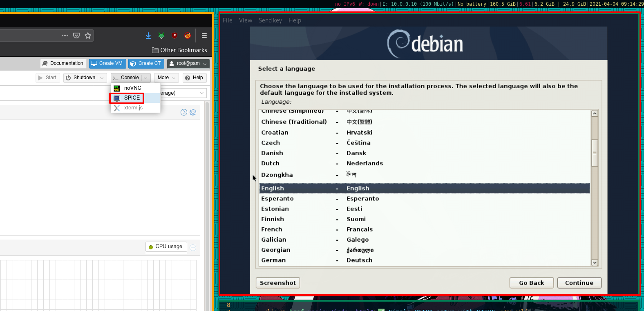Select xterm.js console option
Image resolution: width=644 pixels, height=311 pixels.
(x=135, y=108)
